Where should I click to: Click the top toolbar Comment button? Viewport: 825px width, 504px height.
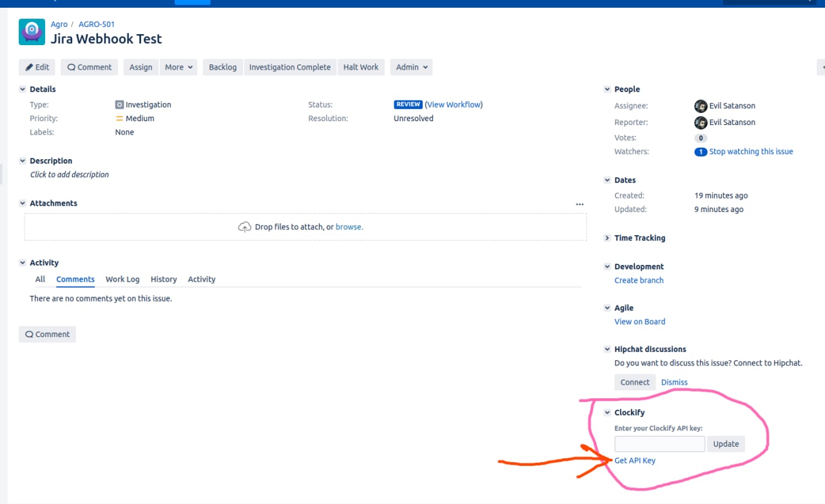coord(90,67)
